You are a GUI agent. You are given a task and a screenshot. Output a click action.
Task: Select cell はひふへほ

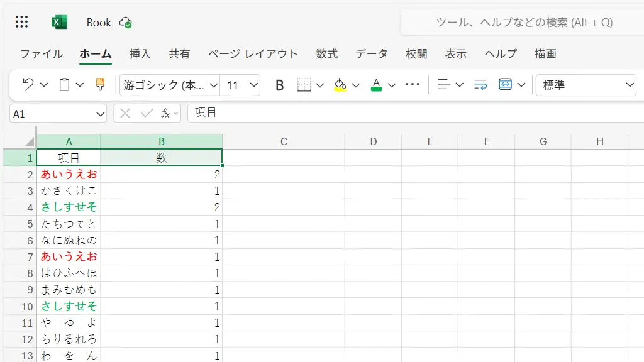coord(69,273)
